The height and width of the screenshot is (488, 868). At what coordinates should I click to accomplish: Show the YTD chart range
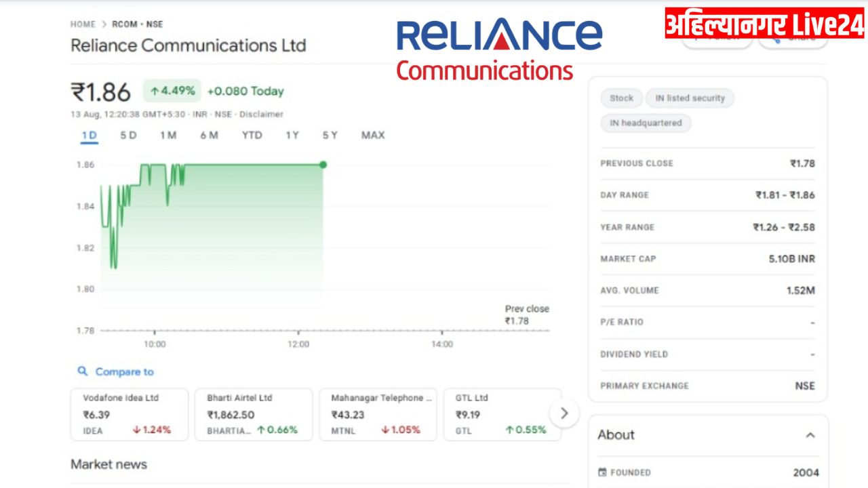(x=252, y=136)
